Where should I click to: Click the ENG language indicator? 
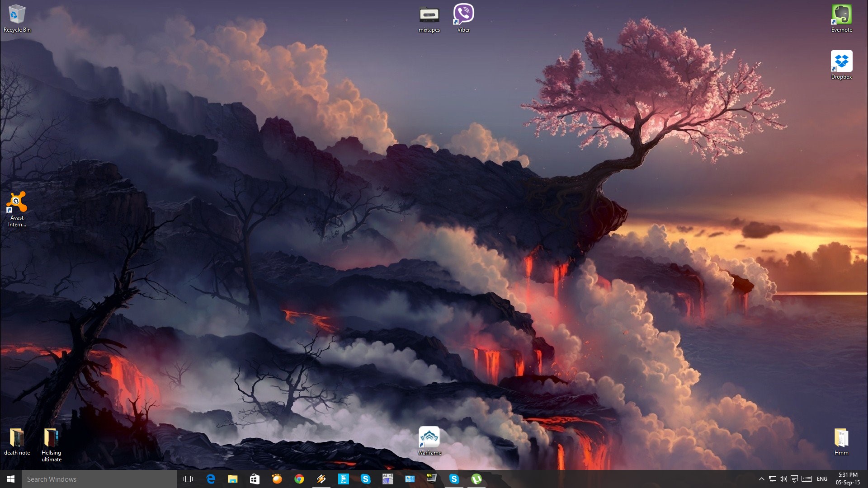tap(822, 479)
